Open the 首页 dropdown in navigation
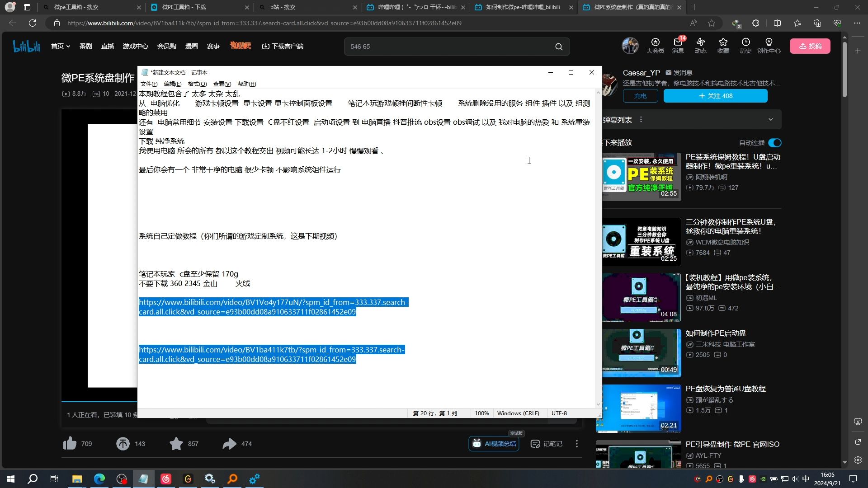The height and width of the screenshot is (488, 868). click(61, 46)
